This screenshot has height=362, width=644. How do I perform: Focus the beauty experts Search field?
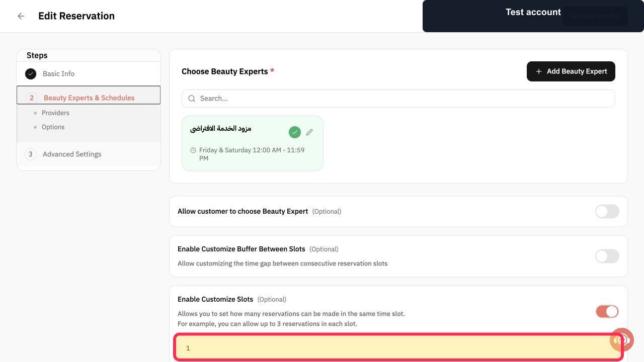398,99
